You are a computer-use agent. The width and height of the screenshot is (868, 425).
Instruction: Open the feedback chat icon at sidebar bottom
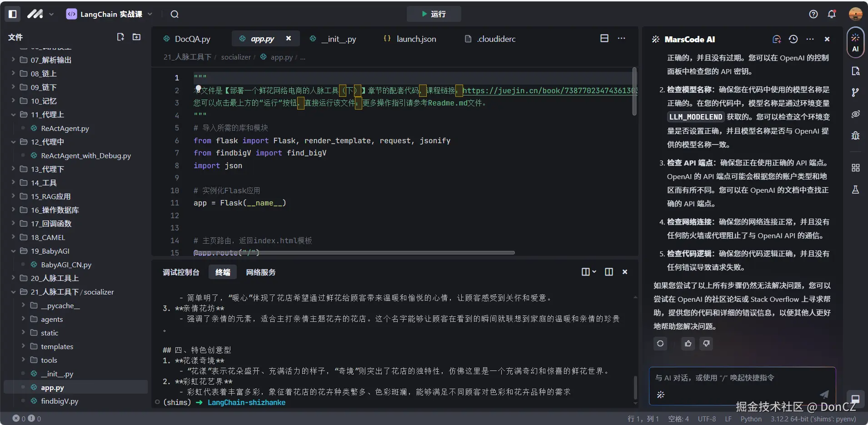pos(855,399)
